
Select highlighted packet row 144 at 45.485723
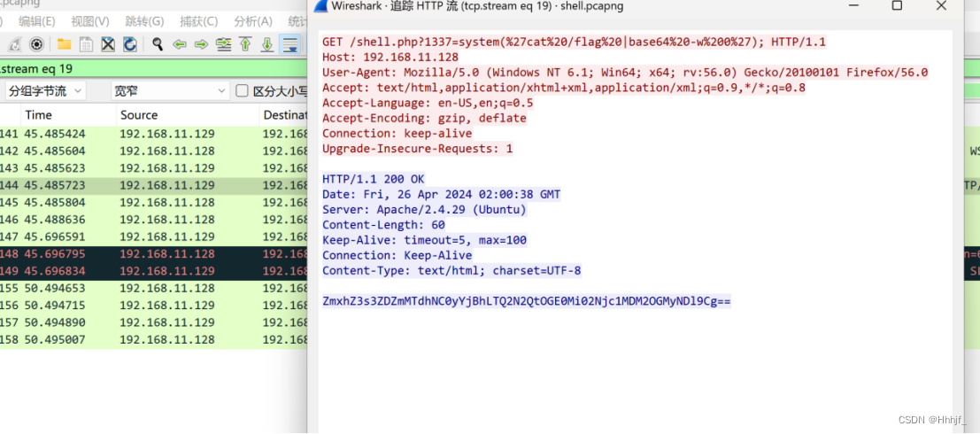pyautogui.click(x=153, y=186)
